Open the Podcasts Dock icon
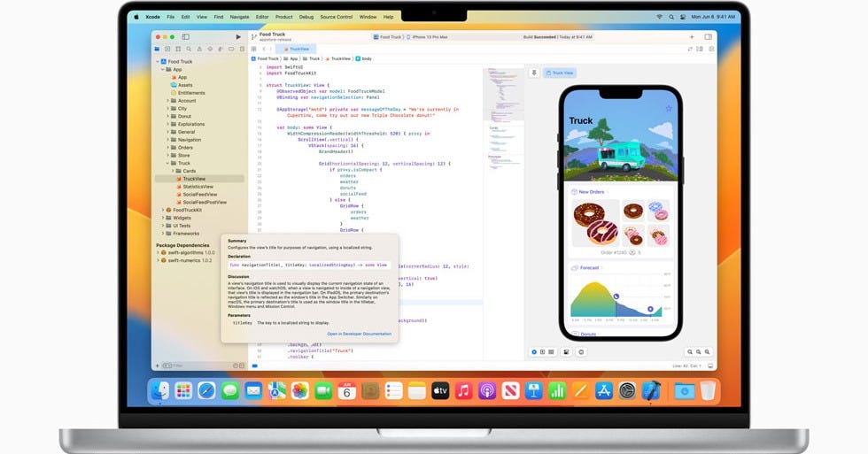The height and width of the screenshot is (454, 868). click(x=487, y=391)
